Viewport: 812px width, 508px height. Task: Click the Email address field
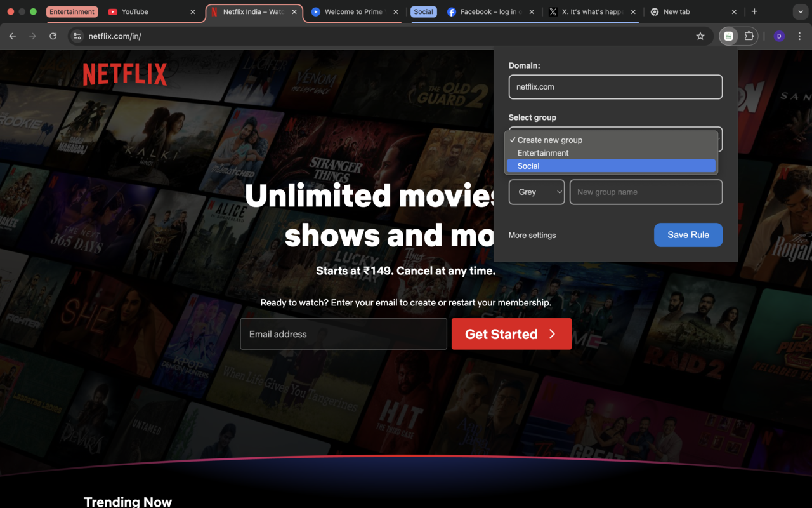(343, 334)
